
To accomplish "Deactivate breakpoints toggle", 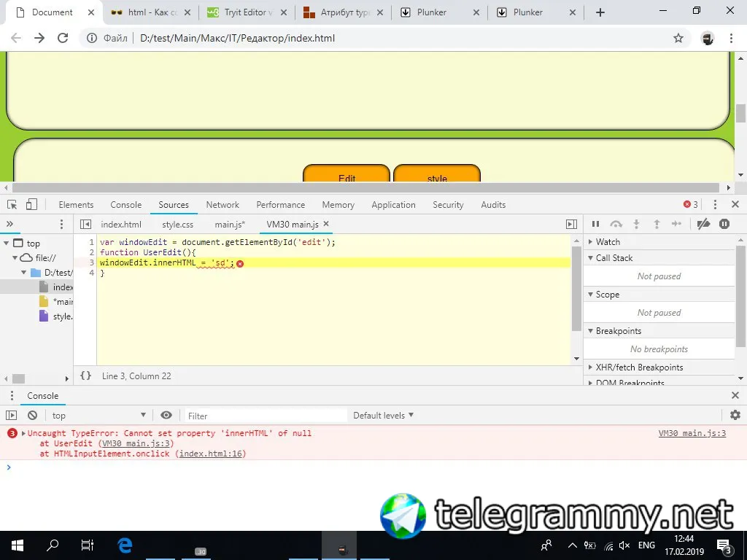I will tap(703, 224).
